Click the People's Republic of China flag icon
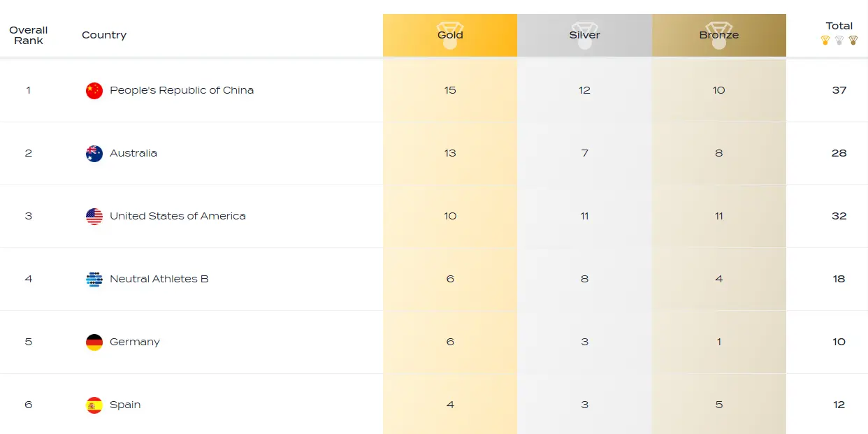The image size is (868, 434). coord(94,91)
